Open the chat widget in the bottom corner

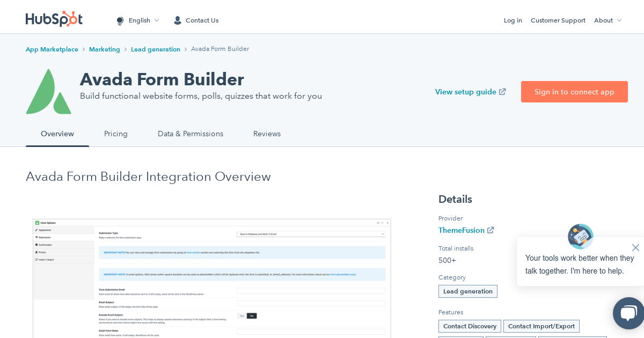[x=629, y=313]
